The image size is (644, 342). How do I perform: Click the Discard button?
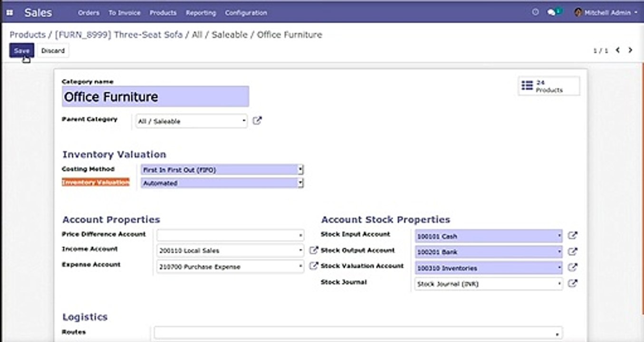(x=53, y=50)
